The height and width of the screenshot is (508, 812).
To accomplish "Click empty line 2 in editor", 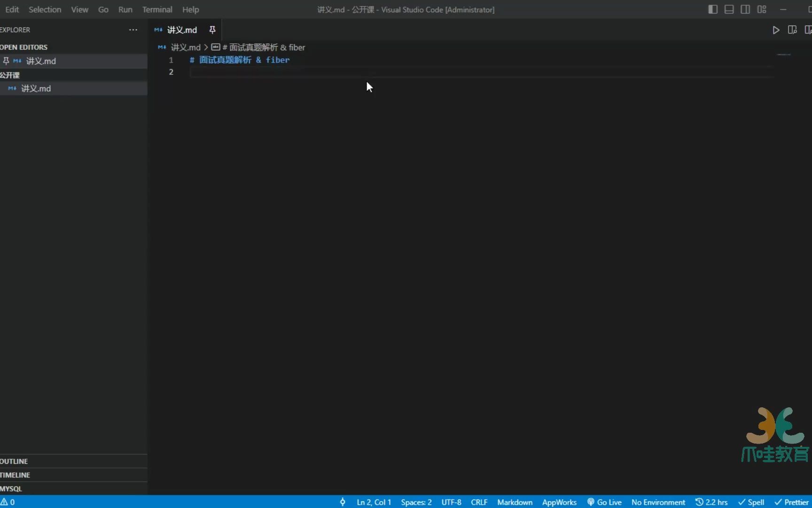I will pos(482,72).
